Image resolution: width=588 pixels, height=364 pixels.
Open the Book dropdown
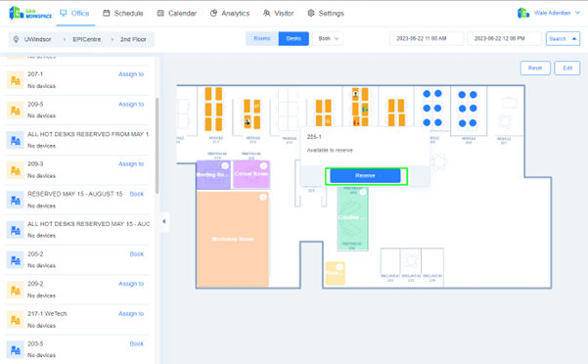pyautogui.click(x=328, y=38)
